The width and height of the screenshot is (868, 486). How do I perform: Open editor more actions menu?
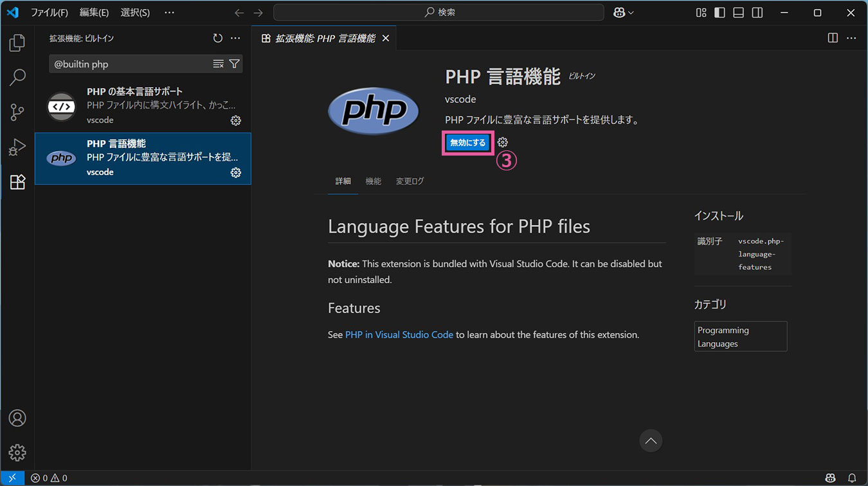pos(851,38)
